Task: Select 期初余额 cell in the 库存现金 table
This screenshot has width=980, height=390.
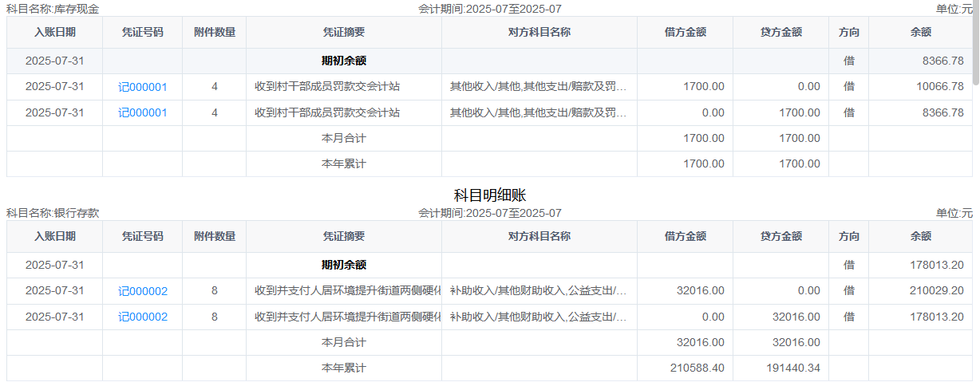Action: [x=343, y=61]
